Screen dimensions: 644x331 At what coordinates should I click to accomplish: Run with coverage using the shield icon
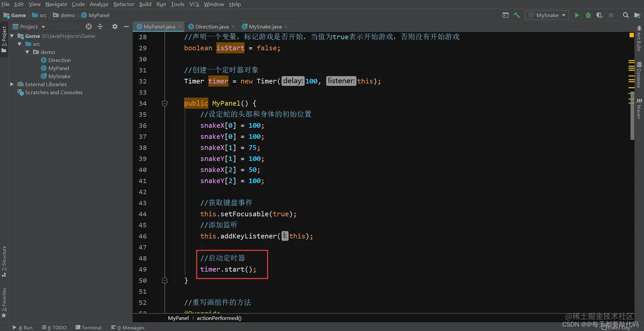(x=600, y=15)
